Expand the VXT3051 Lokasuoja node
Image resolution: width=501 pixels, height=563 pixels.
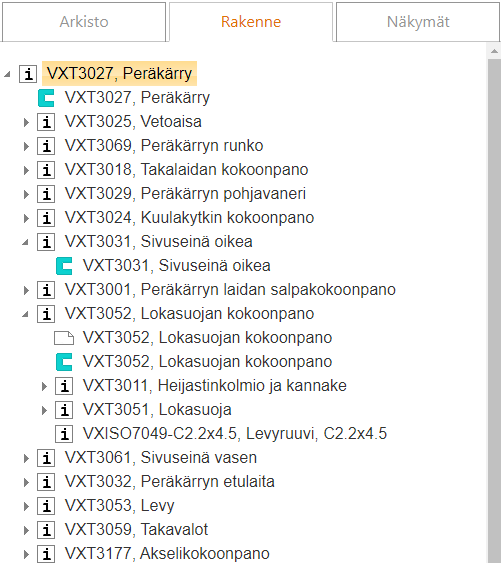(x=44, y=410)
